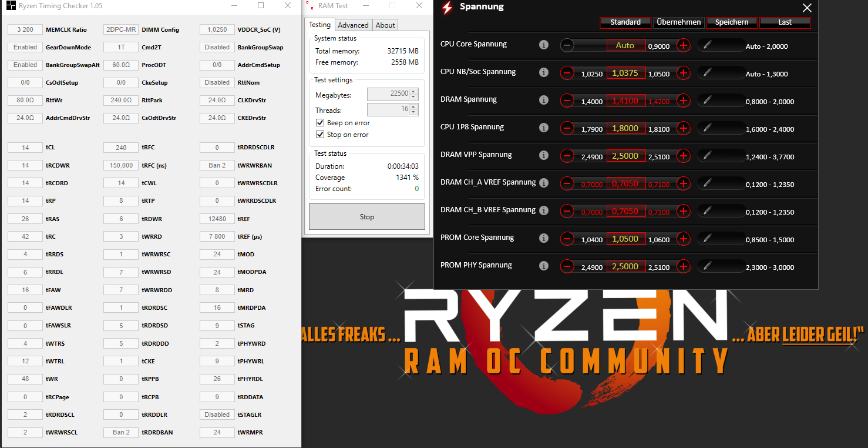868x448 pixels.
Task: Increase CPU NB/Soc Spannung with plus
Action: 684,73
